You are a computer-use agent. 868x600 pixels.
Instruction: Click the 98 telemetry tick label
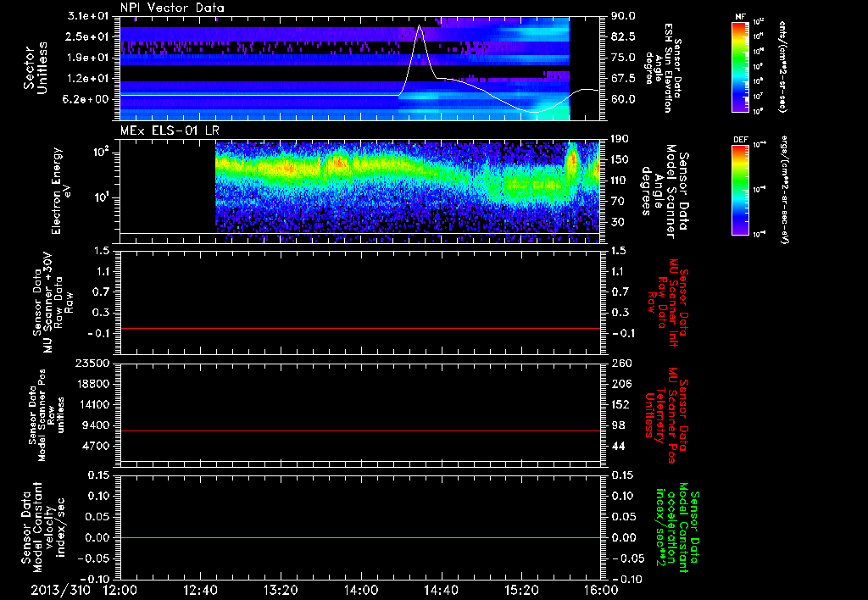pyautogui.click(x=618, y=425)
